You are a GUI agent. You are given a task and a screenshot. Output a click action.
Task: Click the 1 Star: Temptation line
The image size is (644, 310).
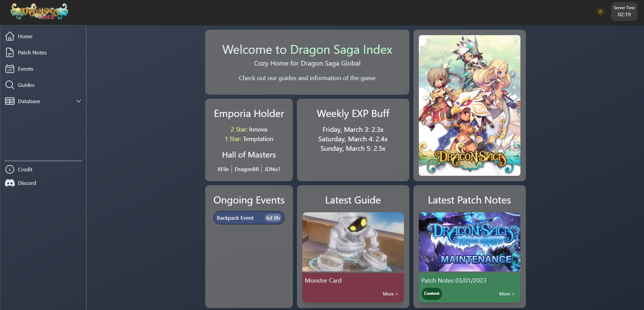249,139
